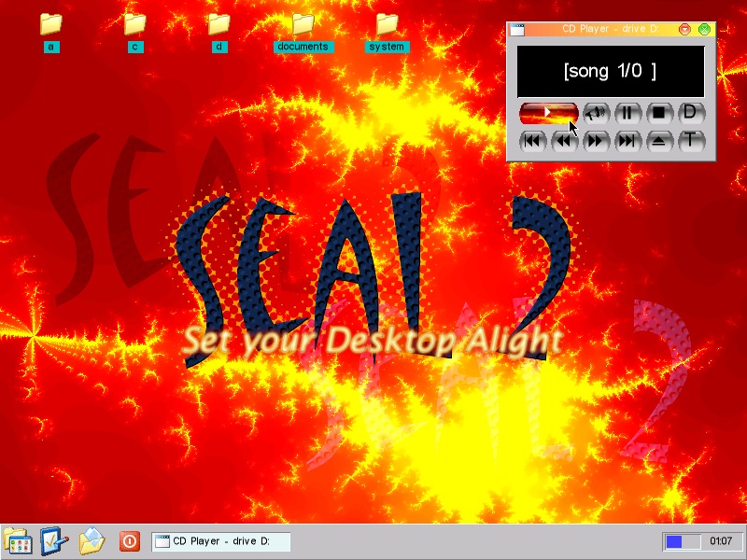Viewport: 747px width, 560px height.
Task: Open the CD Player window menu icon
Action: point(517,30)
